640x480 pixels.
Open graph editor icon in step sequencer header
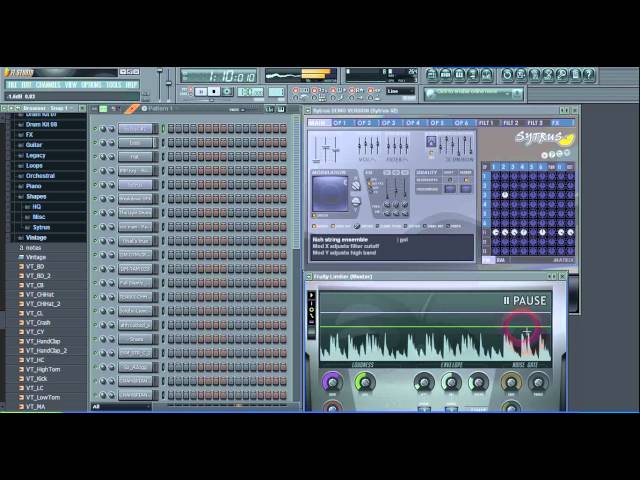coord(269,109)
